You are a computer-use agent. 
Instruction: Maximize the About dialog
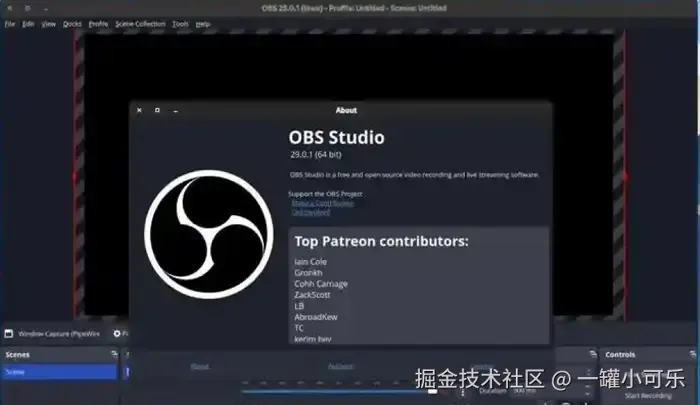[x=157, y=110]
